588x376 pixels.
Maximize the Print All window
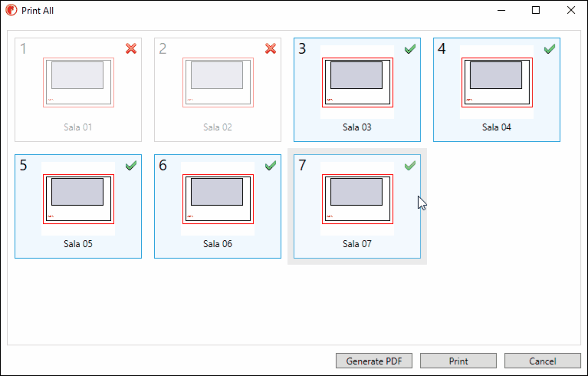coord(536,10)
